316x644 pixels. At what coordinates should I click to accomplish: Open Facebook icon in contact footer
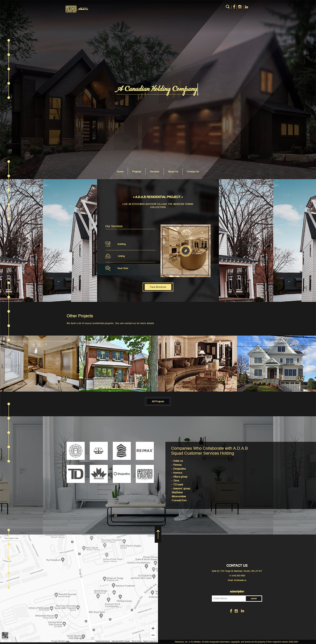(231, 611)
